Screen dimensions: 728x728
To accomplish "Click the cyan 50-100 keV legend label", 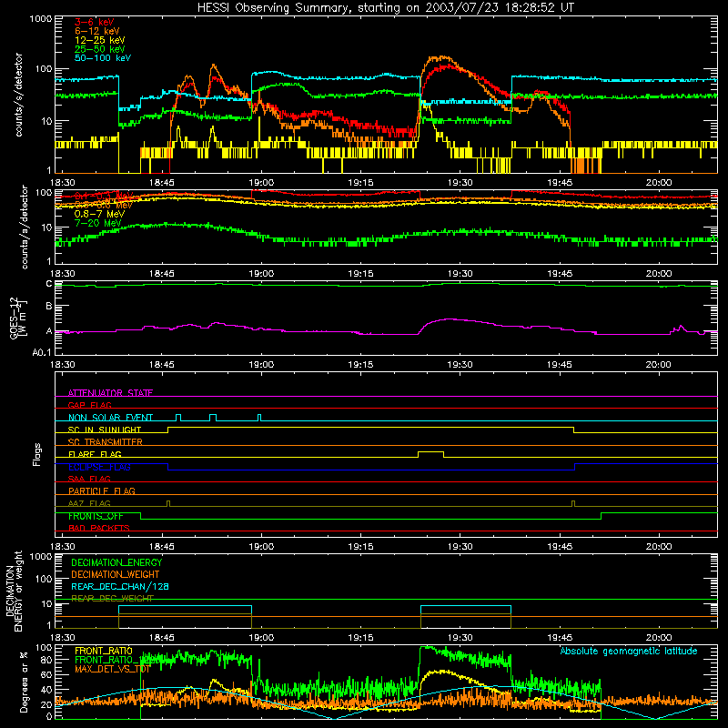I will tap(103, 58).
